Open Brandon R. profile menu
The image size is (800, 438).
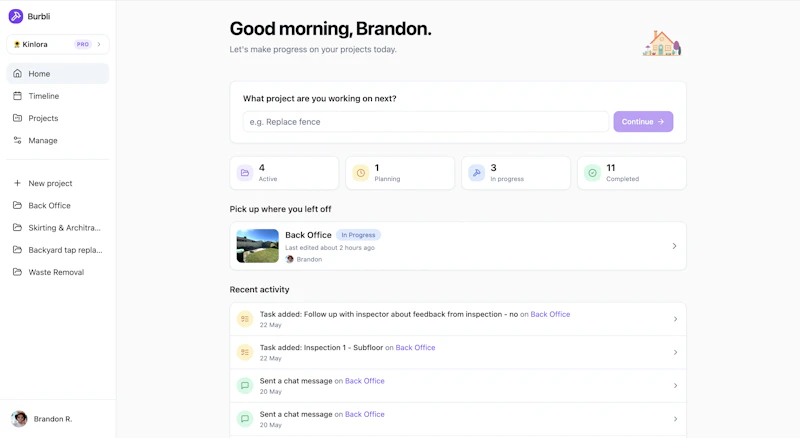coord(58,419)
